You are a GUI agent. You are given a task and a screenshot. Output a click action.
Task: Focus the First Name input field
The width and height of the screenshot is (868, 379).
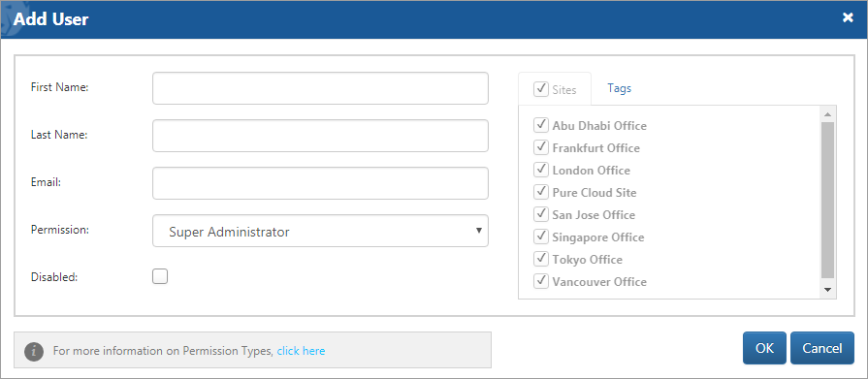tap(320, 88)
